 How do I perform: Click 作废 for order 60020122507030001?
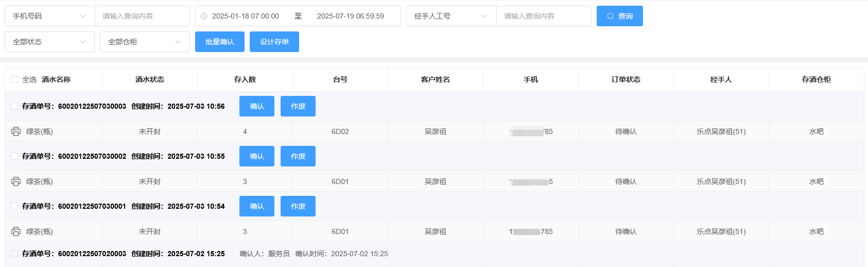pyautogui.click(x=298, y=206)
